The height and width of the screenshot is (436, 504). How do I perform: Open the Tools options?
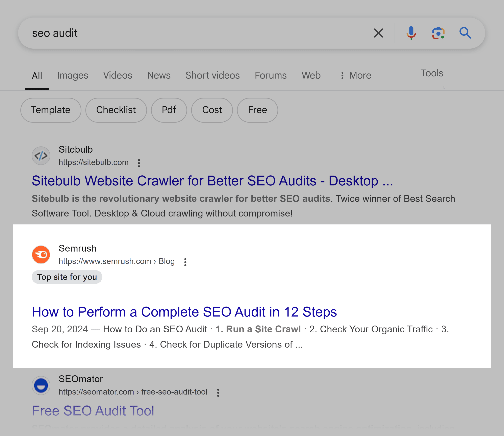tap(432, 73)
